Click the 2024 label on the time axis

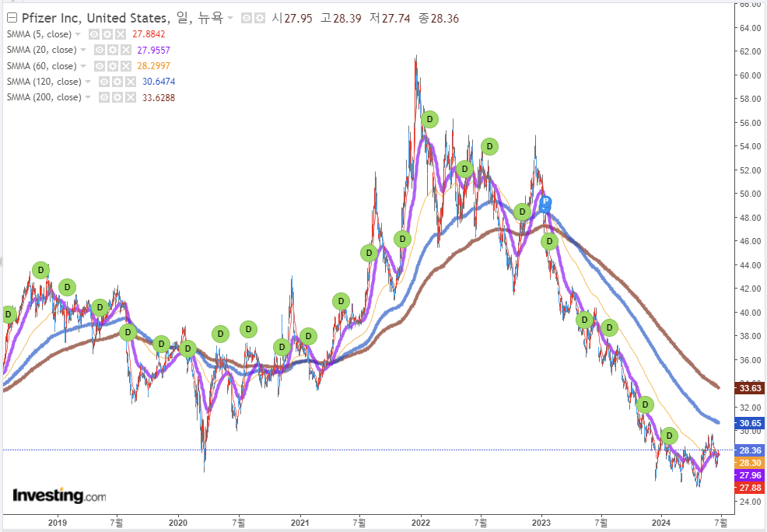coord(661,523)
